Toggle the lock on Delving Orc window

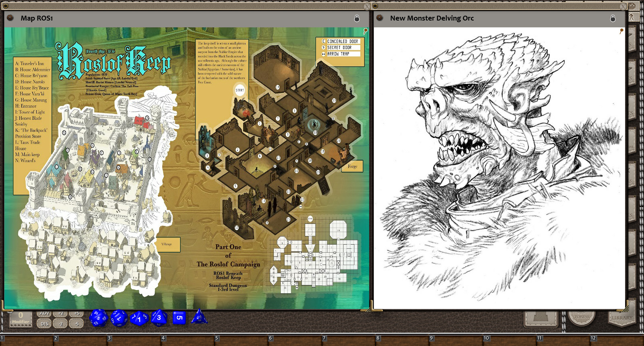coord(613,18)
